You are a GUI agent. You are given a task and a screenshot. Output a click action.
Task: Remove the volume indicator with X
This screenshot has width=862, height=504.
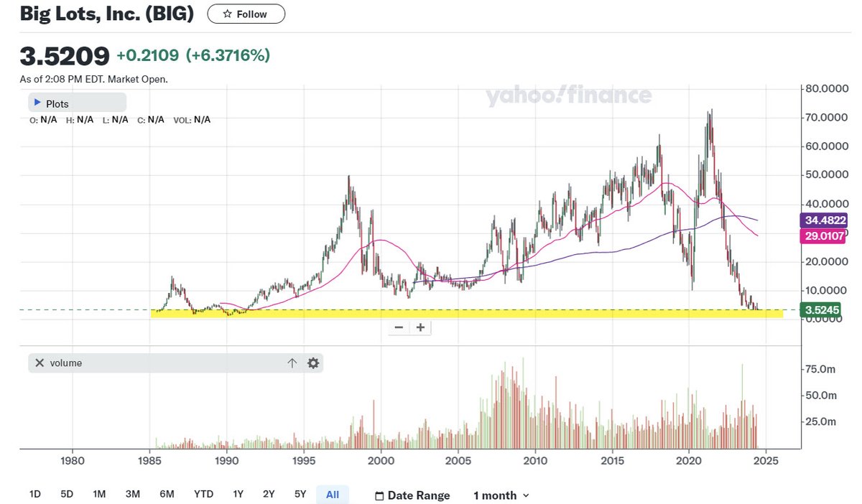tap(40, 363)
